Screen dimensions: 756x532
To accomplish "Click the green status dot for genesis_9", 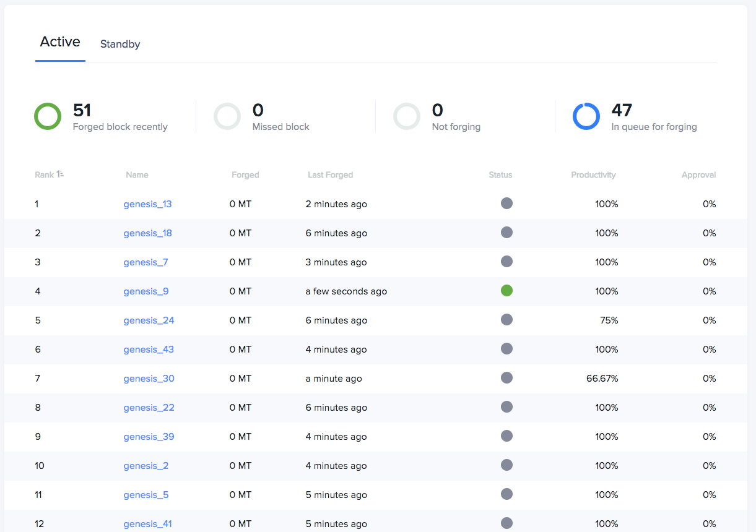I will (506, 291).
